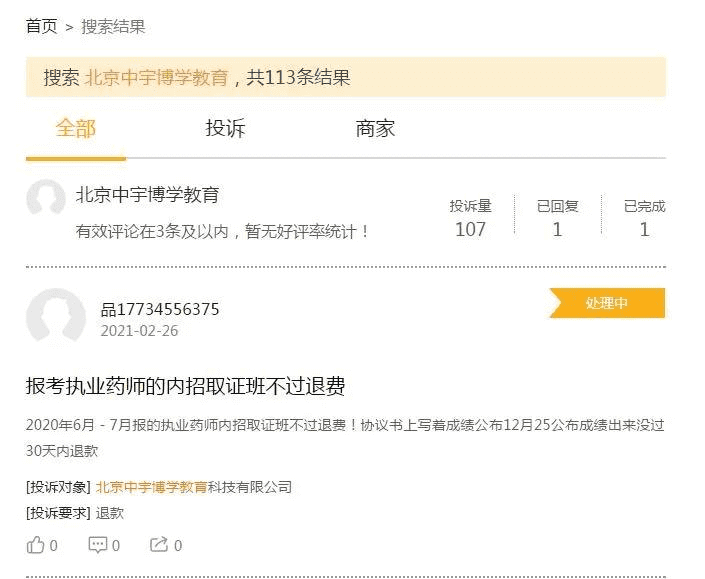The width and height of the screenshot is (705, 579).
Task: Click the merchant avatar for 北京中宇博学教育
Action: 46,197
